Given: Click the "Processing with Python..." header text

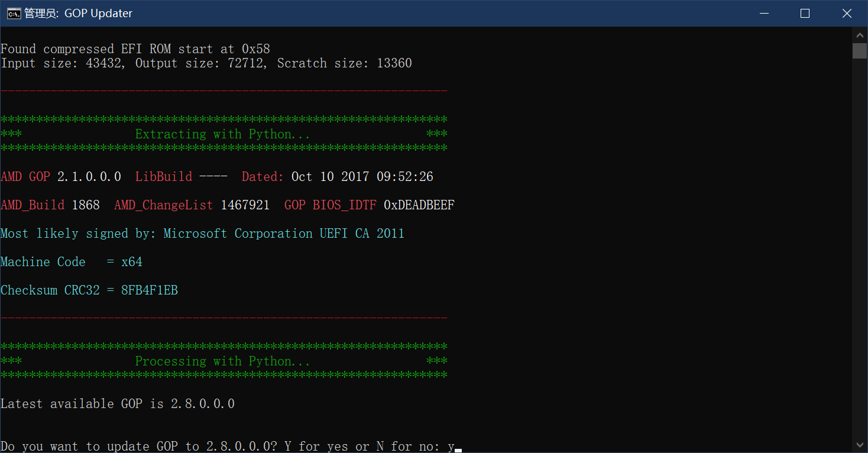Looking at the screenshot, I should [x=222, y=361].
